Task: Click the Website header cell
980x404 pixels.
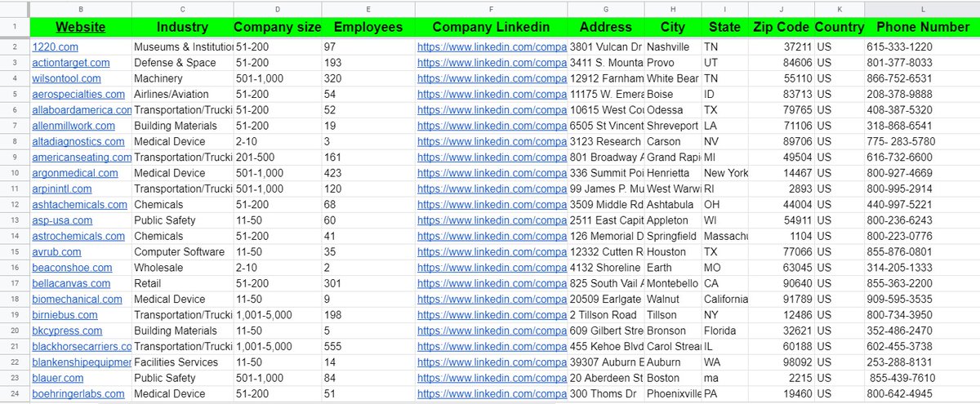Action: (x=81, y=27)
